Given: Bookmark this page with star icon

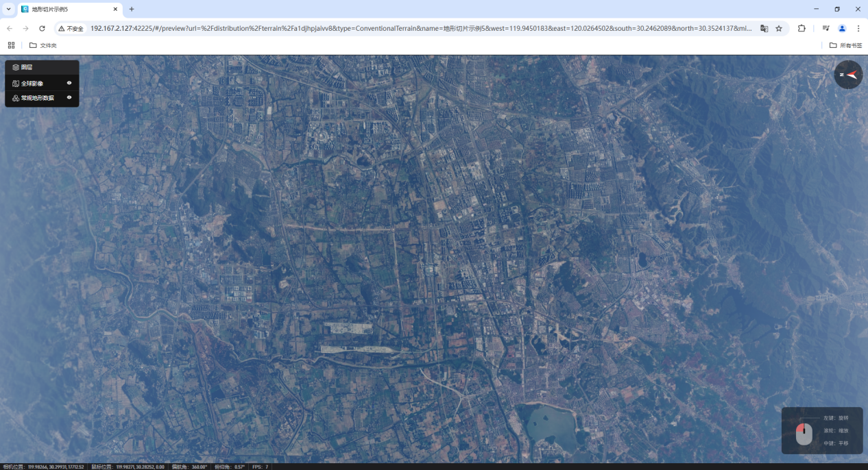Looking at the screenshot, I should (x=779, y=29).
